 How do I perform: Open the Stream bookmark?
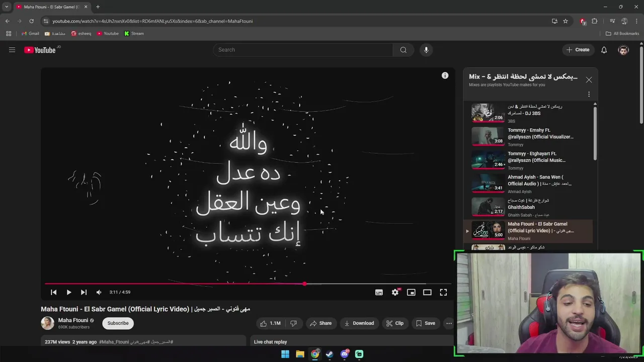pyautogui.click(x=134, y=34)
